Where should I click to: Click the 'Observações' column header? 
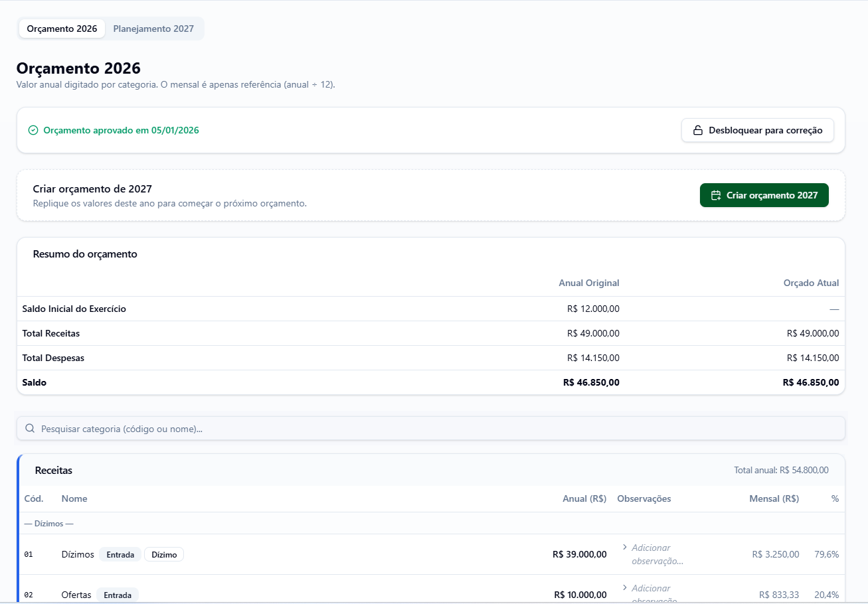click(644, 498)
